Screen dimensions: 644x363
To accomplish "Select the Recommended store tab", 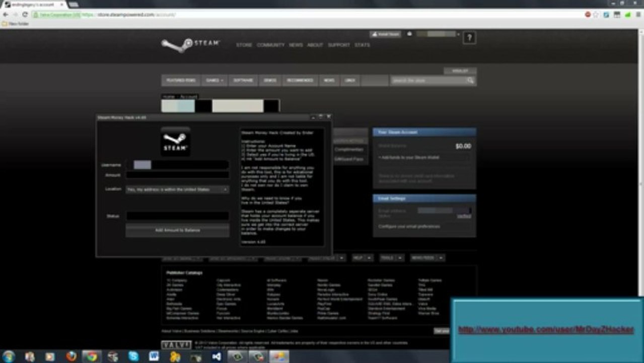I will (300, 81).
